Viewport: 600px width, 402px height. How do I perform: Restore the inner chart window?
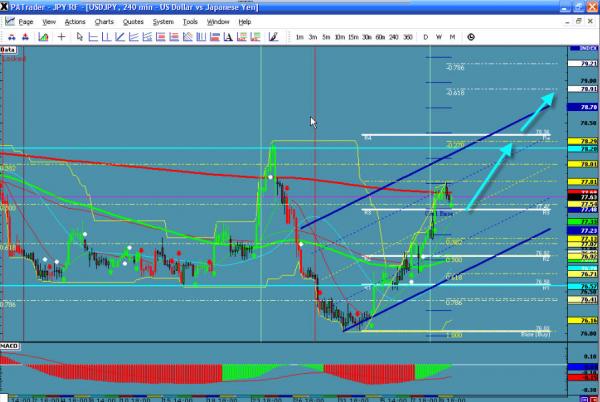tap(579, 21)
